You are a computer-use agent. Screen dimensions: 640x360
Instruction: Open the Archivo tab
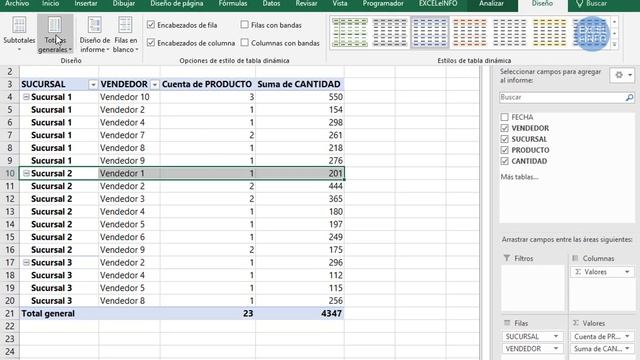[17, 4]
